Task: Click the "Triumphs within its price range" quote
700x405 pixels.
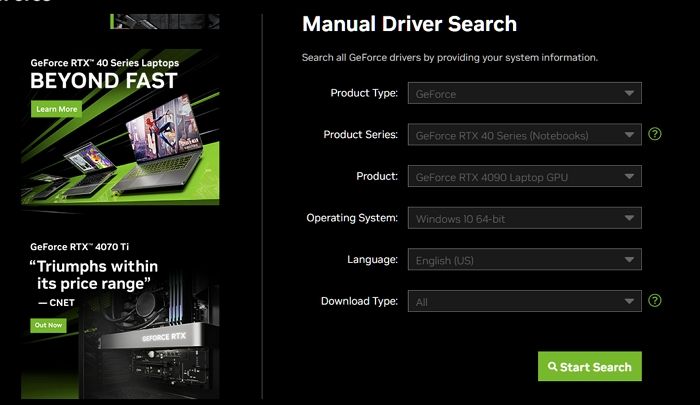Action: point(94,275)
